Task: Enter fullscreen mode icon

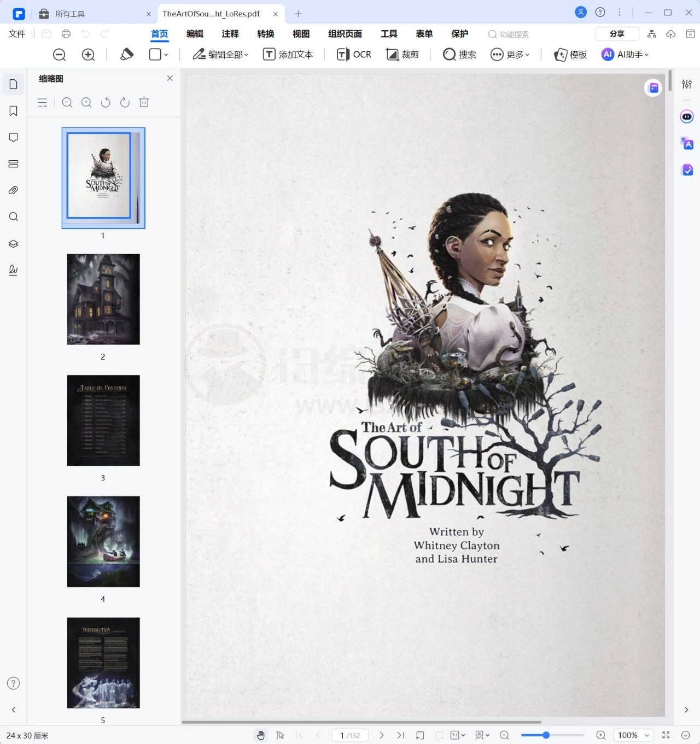Action: tap(666, 735)
